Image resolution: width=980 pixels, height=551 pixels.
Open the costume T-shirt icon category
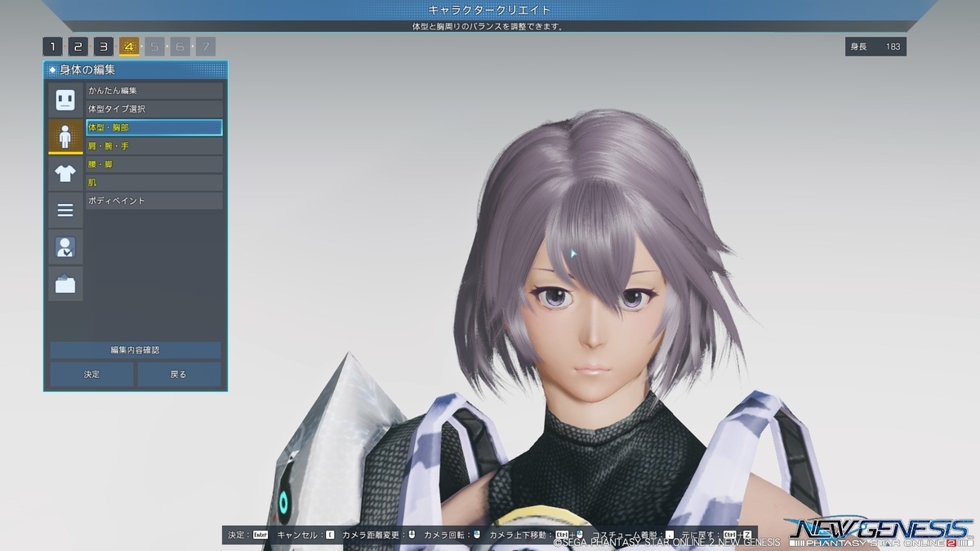click(x=65, y=173)
